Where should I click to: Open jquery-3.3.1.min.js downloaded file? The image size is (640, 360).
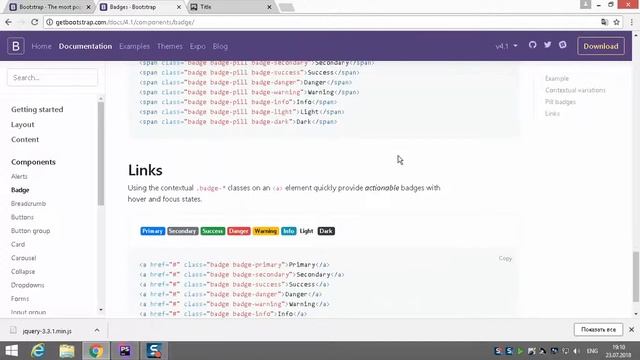(x=47, y=331)
